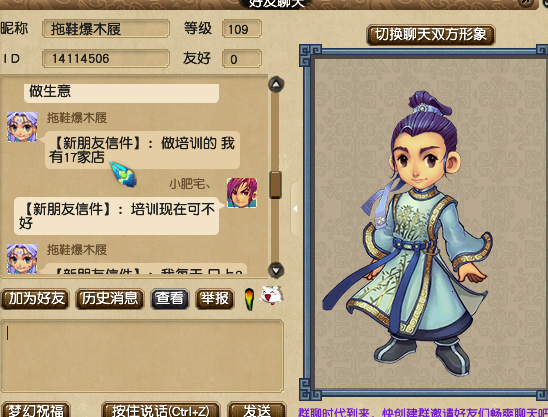Image resolution: width=548 pixels, height=417 pixels.
Task: Click 拖鞋爆木屐 avatar in first message
Action: click(22, 127)
